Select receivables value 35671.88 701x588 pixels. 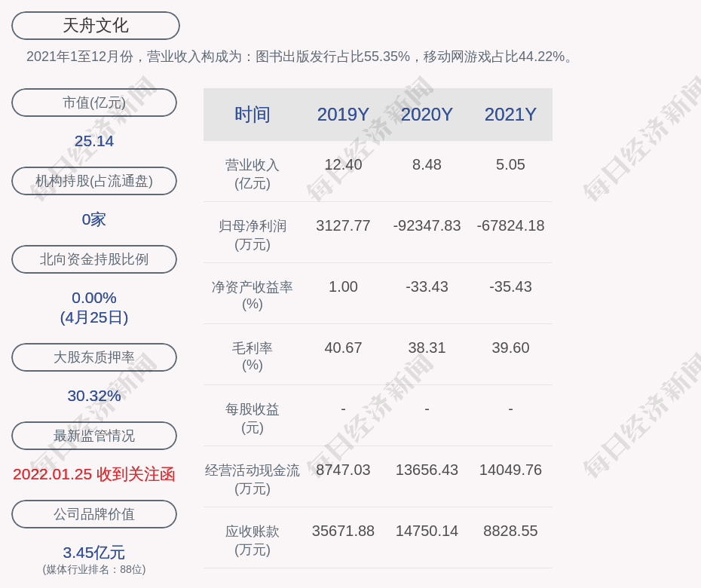343,531
